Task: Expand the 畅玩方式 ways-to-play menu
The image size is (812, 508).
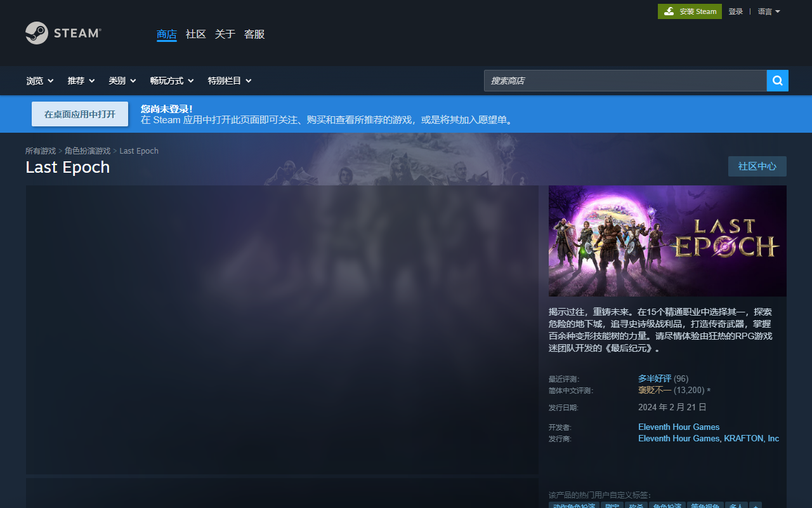Action: tap(172, 81)
